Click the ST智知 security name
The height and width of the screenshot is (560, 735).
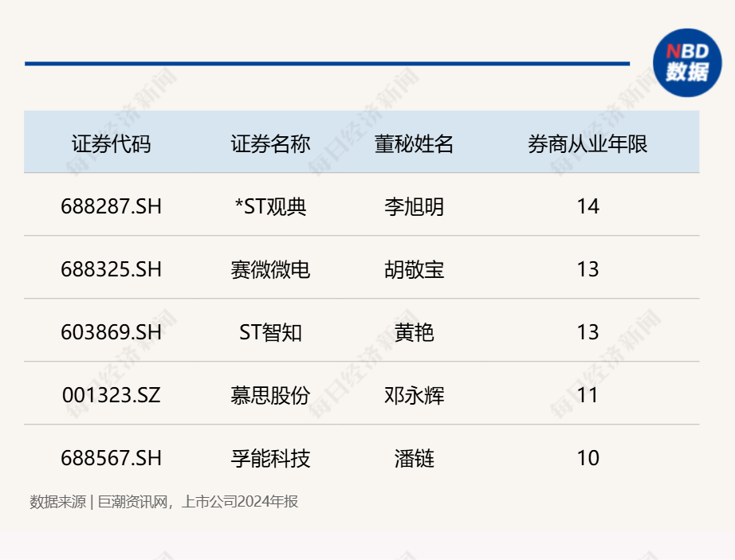tap(270, 332)
